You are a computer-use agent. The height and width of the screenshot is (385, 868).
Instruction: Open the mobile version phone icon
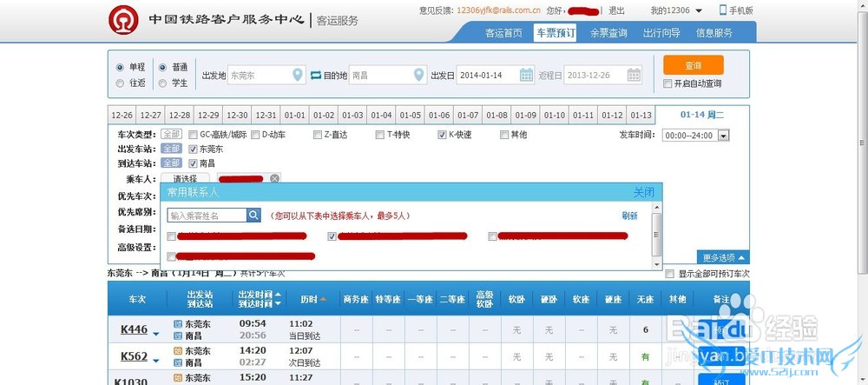click(723, 10)
